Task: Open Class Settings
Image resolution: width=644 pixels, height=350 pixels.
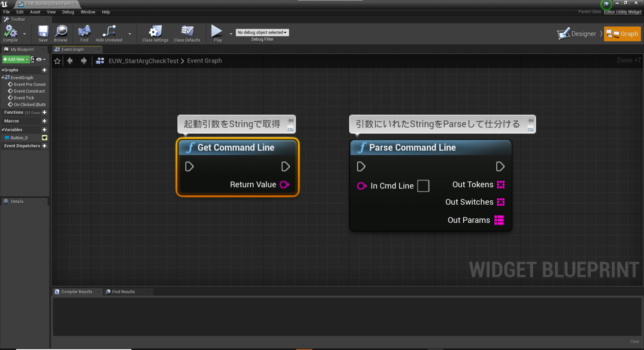Action: tap(155, 32)
